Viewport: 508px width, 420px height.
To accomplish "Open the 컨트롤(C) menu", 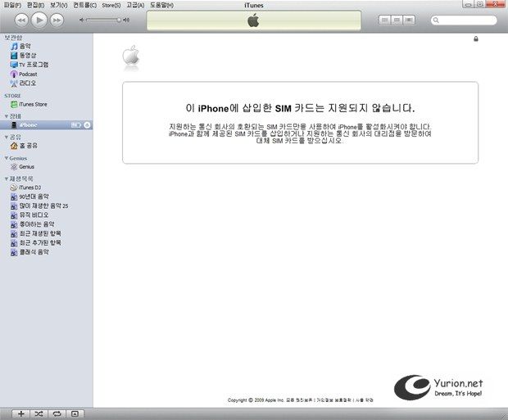I will tap(85, 5).
